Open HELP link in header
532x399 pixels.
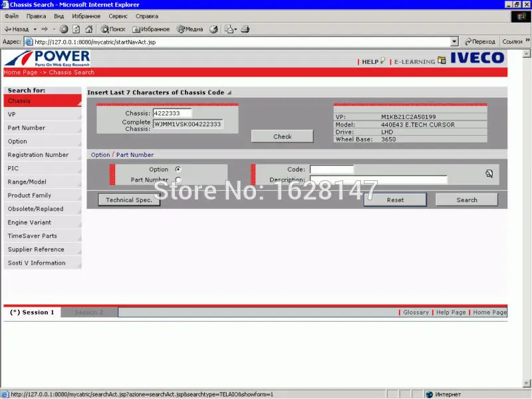[370, 62]
